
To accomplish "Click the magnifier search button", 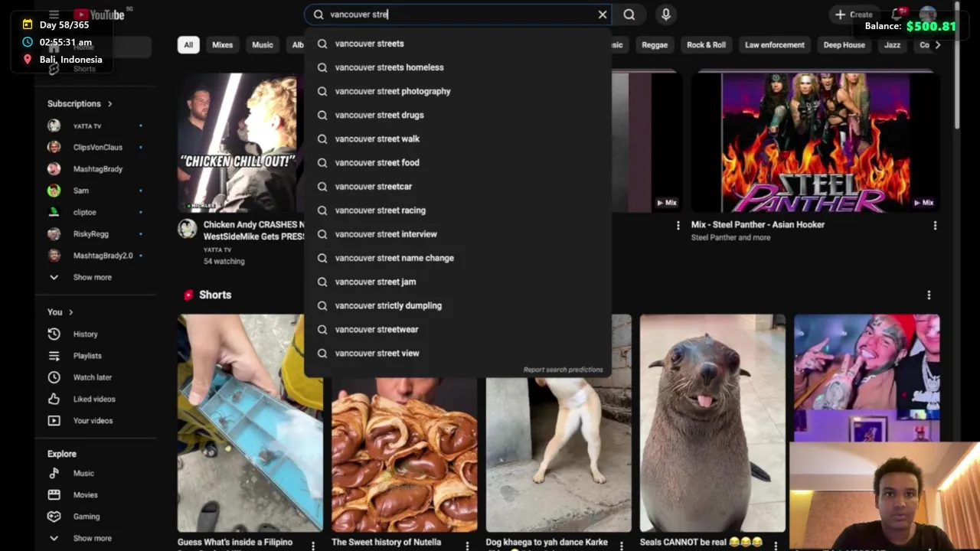I will coord(629,15).
